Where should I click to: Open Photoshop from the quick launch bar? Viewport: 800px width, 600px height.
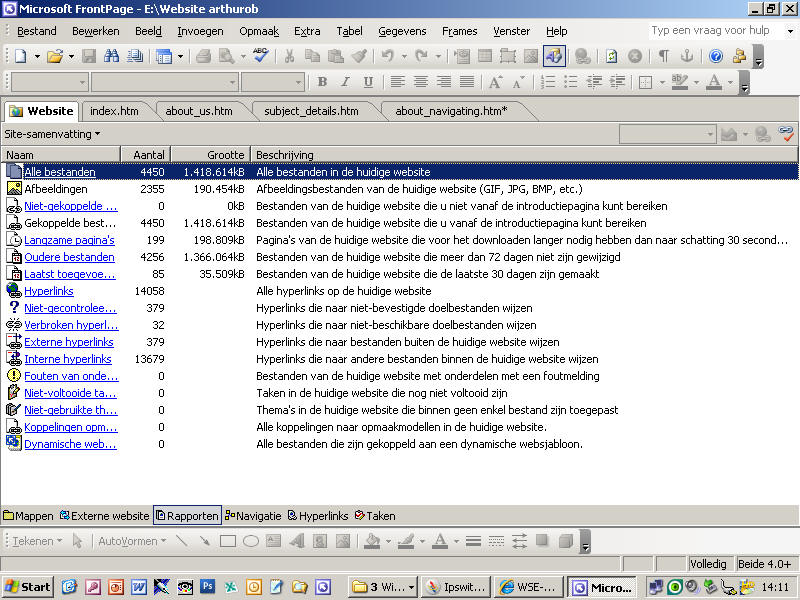click(x=208, y=587)
